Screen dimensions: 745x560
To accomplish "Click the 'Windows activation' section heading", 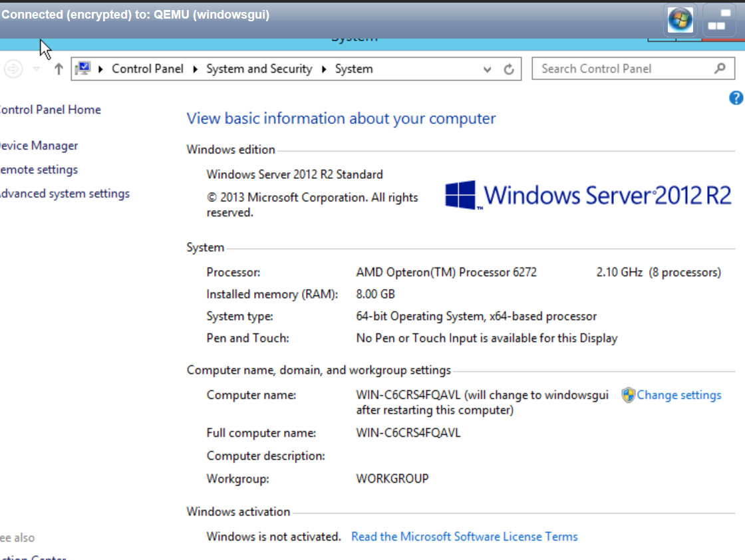I will [x=238, y=511].
